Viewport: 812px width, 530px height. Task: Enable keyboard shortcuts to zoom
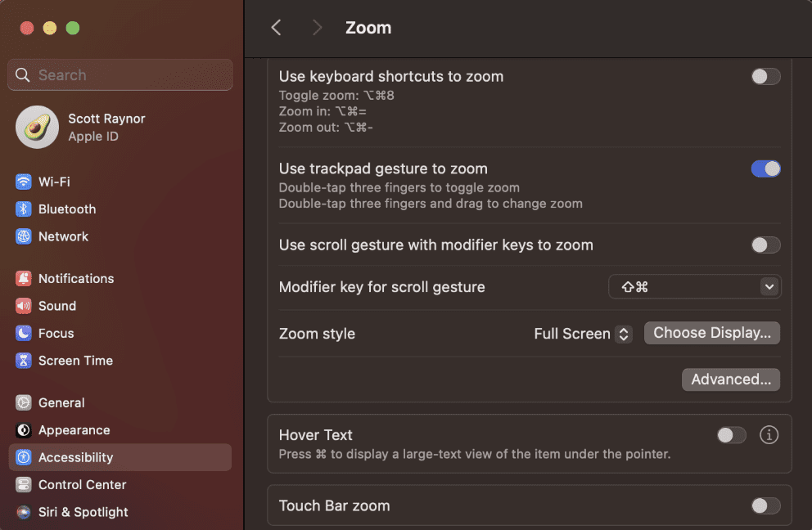765,76
